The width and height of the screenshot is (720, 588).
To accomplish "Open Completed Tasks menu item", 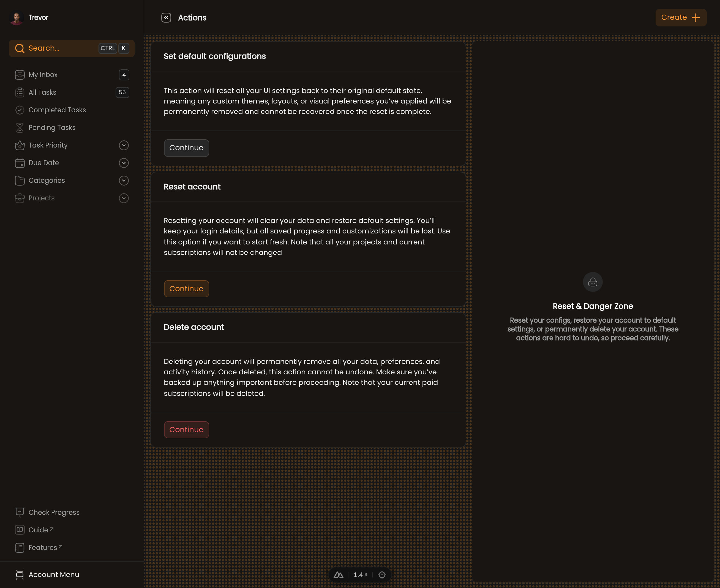I will click(x=72, y=110).
